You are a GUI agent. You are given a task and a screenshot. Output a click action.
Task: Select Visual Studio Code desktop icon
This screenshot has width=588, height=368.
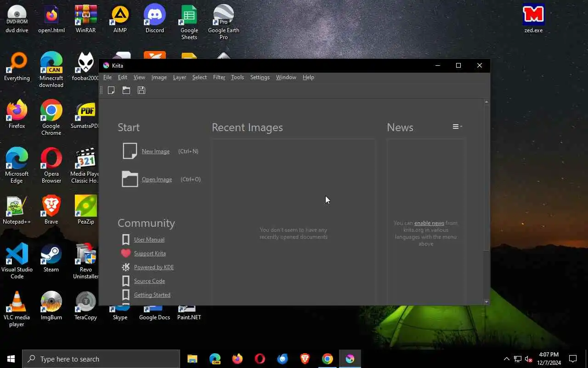pos(17,261)
